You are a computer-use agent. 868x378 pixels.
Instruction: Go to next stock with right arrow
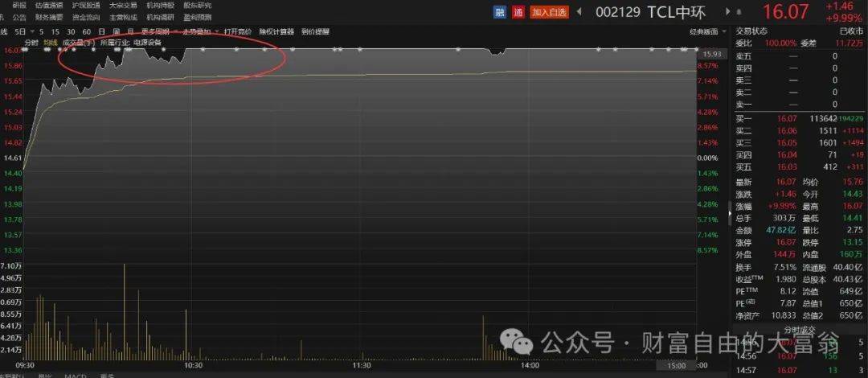[727, 11]
